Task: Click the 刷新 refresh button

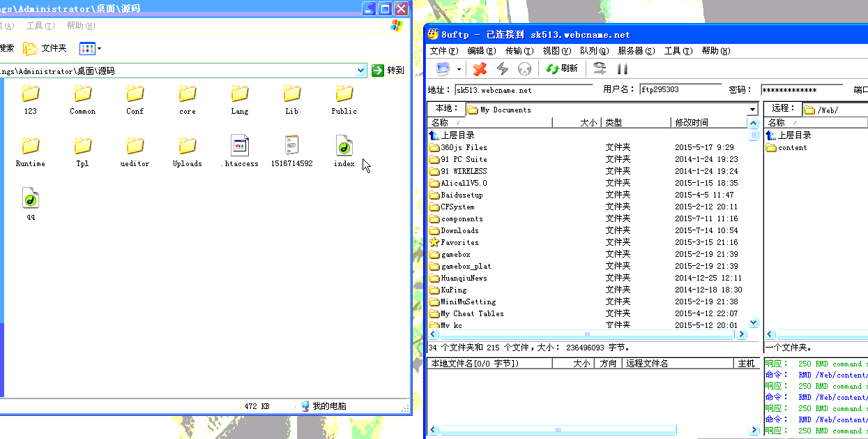Action: [x=561, y=68]
